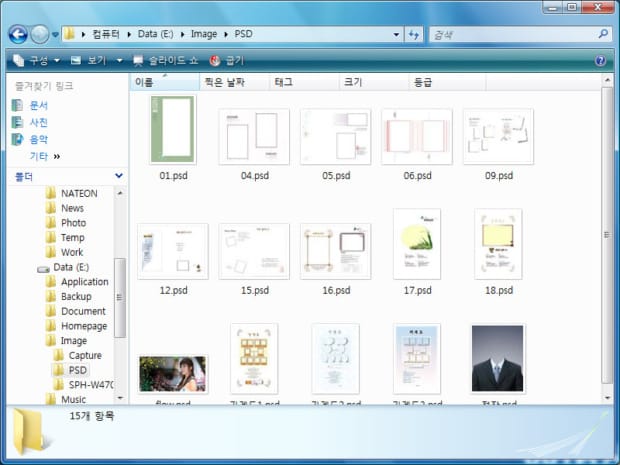Start the 슬라이드 쇼 slideshow

pos(168,60)
